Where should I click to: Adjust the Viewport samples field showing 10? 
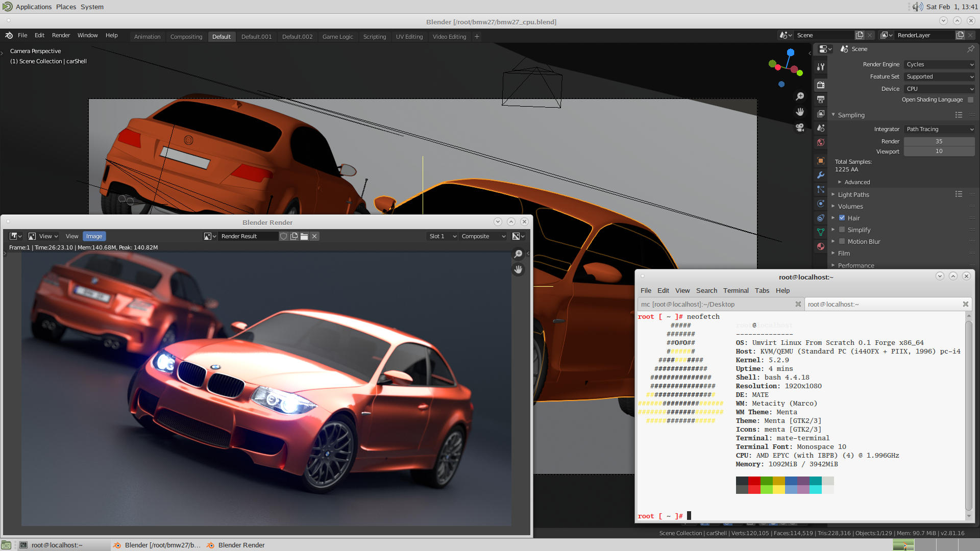click(939, 151)
